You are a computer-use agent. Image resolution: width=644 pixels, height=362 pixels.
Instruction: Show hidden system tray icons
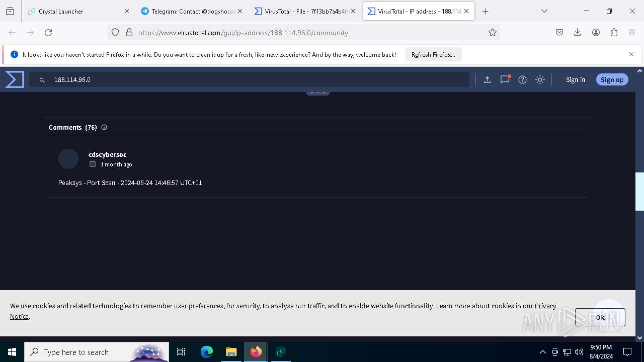[542, 352]
